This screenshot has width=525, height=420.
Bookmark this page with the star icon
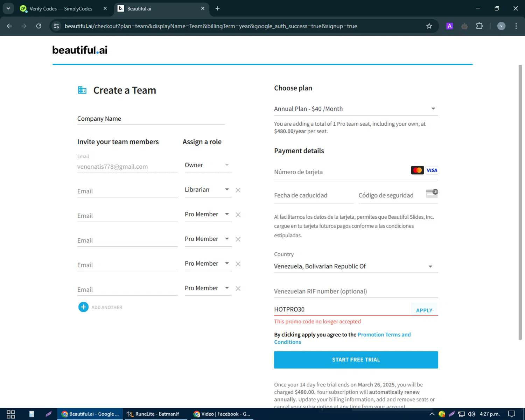click(429, 26)
